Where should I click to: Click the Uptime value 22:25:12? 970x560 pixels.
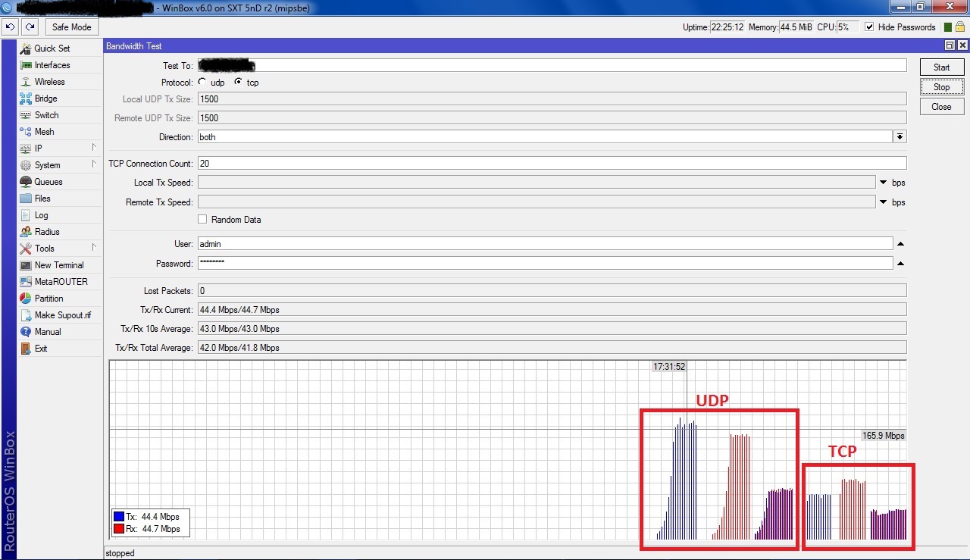727,27
